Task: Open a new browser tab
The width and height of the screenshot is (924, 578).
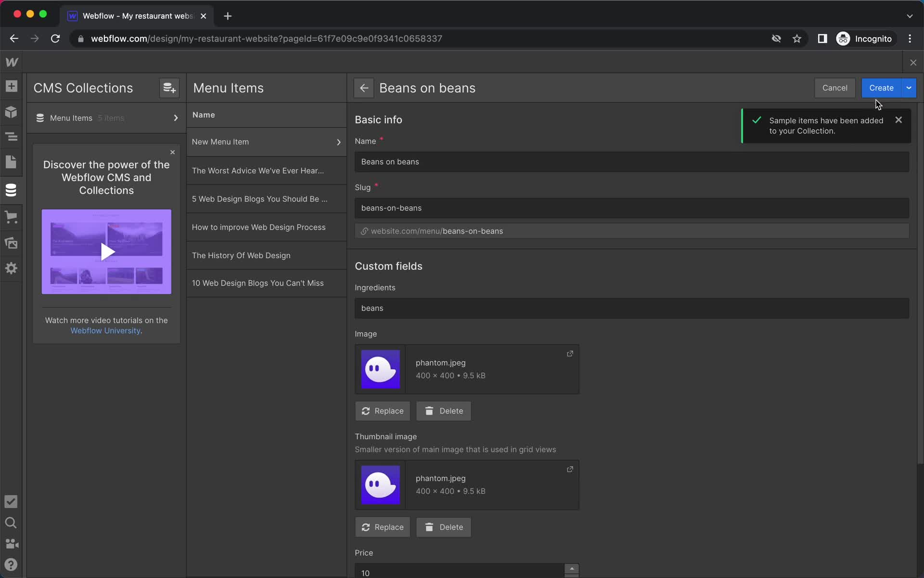Action: click(x=228, y=16)
